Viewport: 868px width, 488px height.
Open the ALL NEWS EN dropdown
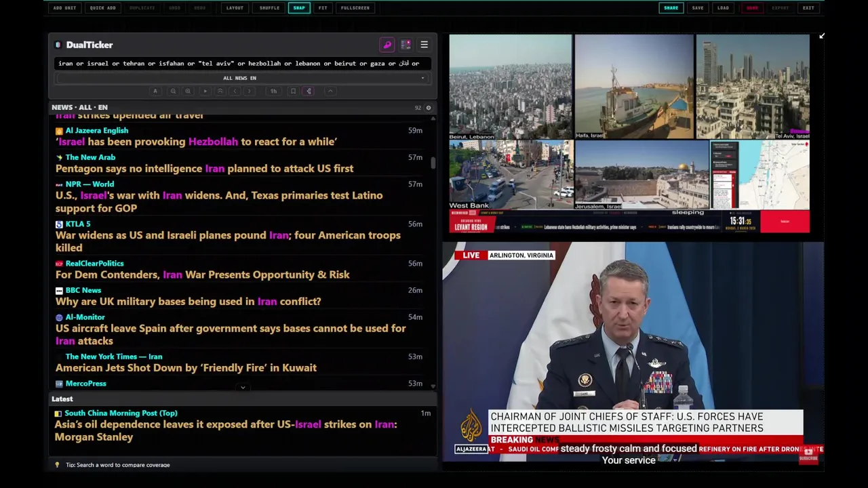click(x=241, y=78)
